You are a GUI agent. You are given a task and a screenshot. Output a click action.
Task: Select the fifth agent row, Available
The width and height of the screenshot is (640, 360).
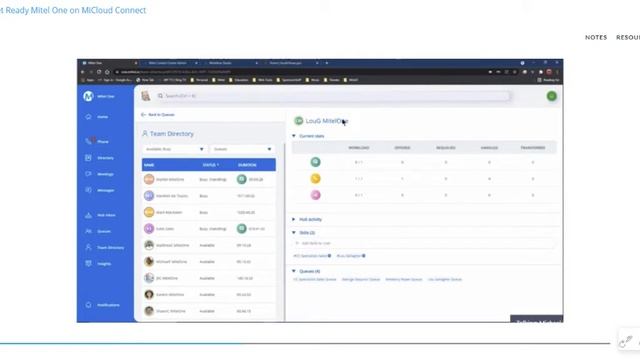[209, 245]
